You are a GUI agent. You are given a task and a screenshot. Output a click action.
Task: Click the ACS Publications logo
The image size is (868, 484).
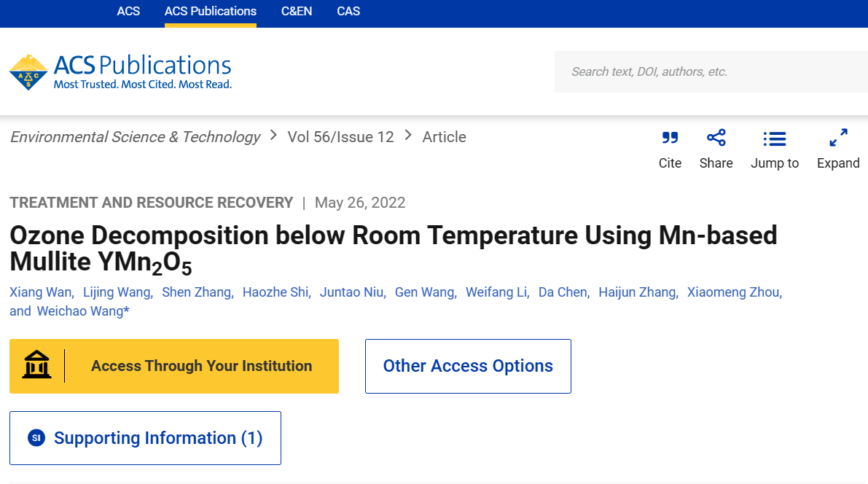tap(120, 72)
